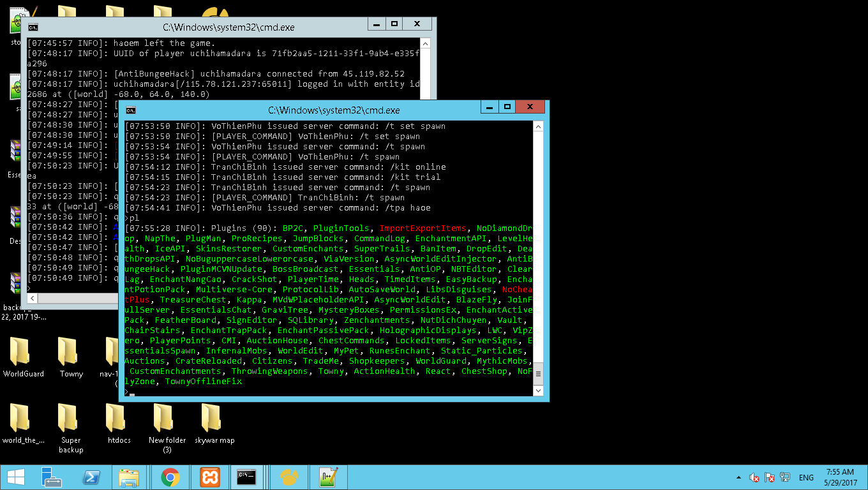Viewport: 868px width, 490px height.
Task: Click the 'HolographicDisplays' plugin name
Action: click(428, 330)
